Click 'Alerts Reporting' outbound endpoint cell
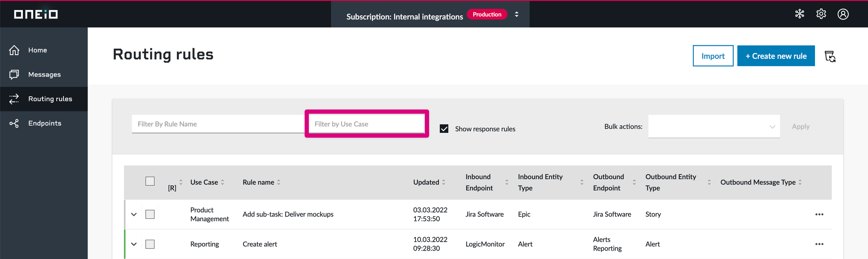The width and height of the screenshot is (868, 259). 607,244
